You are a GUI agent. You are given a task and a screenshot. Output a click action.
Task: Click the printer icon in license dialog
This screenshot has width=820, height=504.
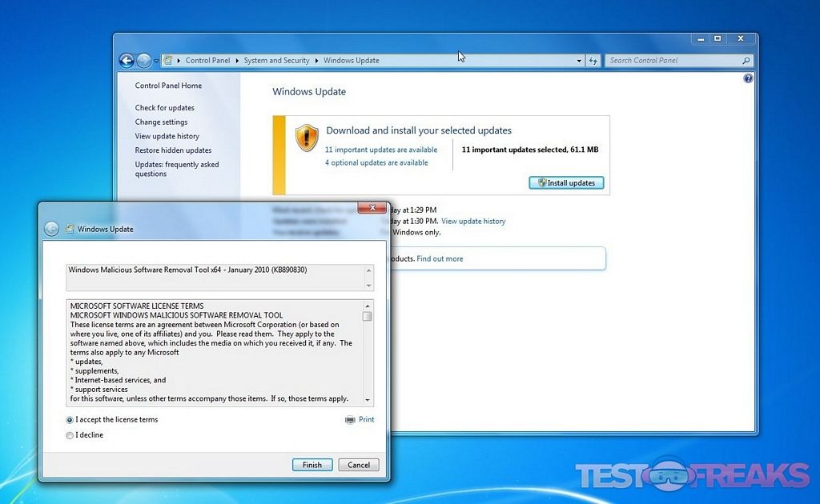[x=350, y=420]
